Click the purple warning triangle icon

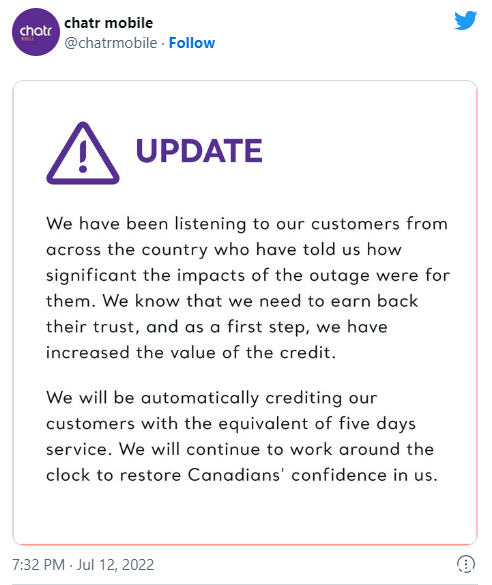83,153
